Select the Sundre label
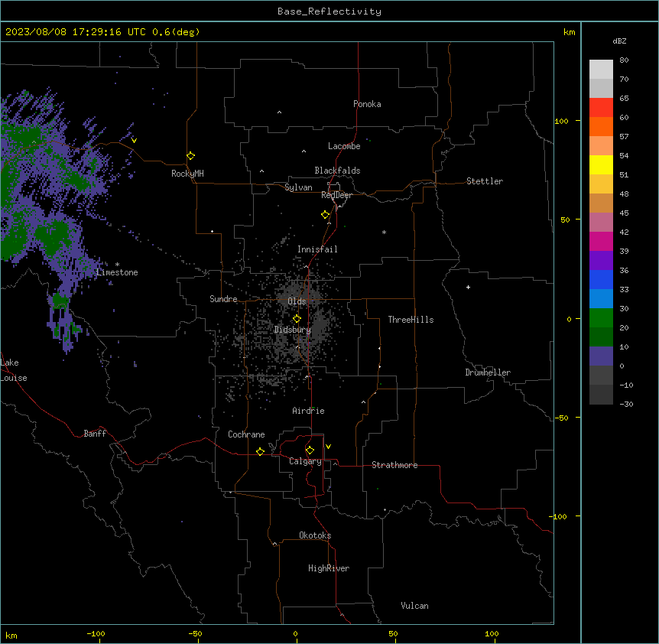This screenshot has height=644, width=659. [x=223, y=299]
